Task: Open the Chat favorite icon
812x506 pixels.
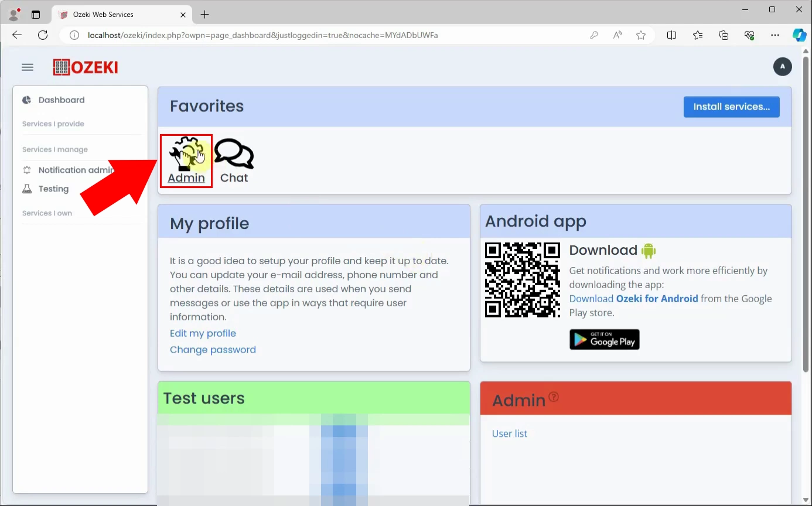Action: pyautogui.click(x=234, y=160)
